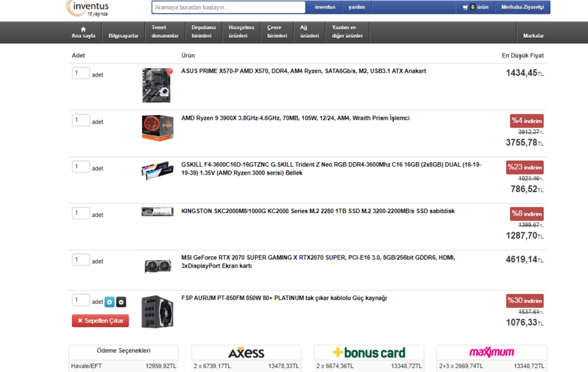The image size is (588, 372).
Task: Open FSP AURUM power supply image
Action: tap(157, 312)
